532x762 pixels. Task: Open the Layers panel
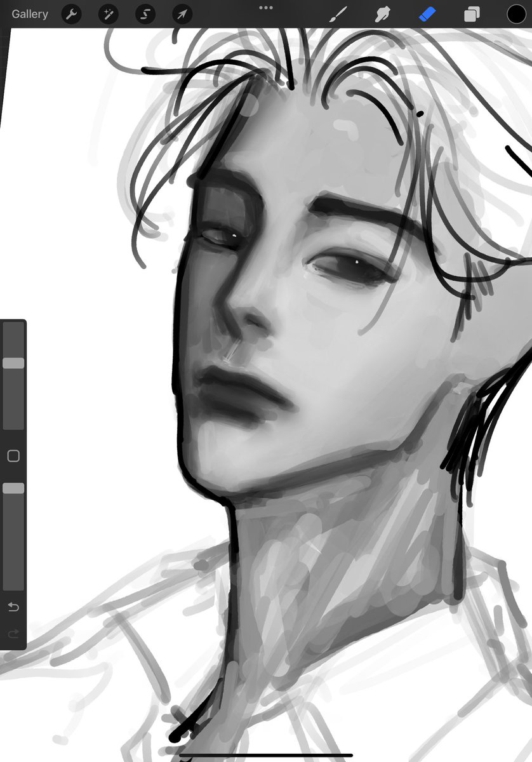click(x=472, y=14)
